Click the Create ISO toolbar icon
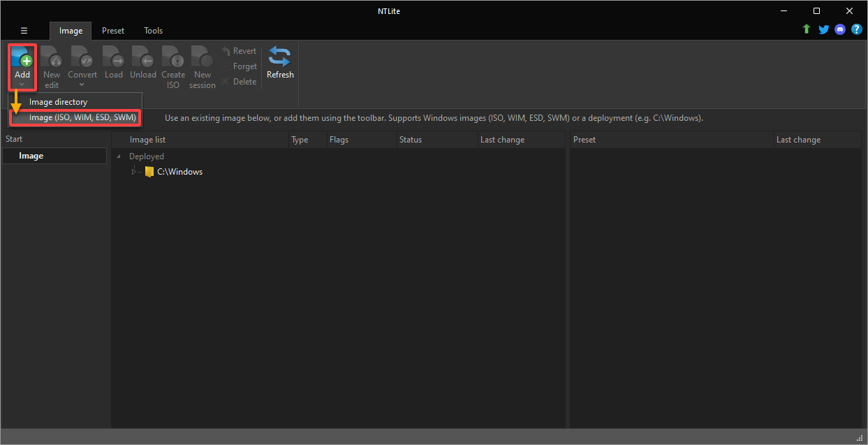Screen dimensions: 868x445 pyautogui.click(x=172, y=57)
